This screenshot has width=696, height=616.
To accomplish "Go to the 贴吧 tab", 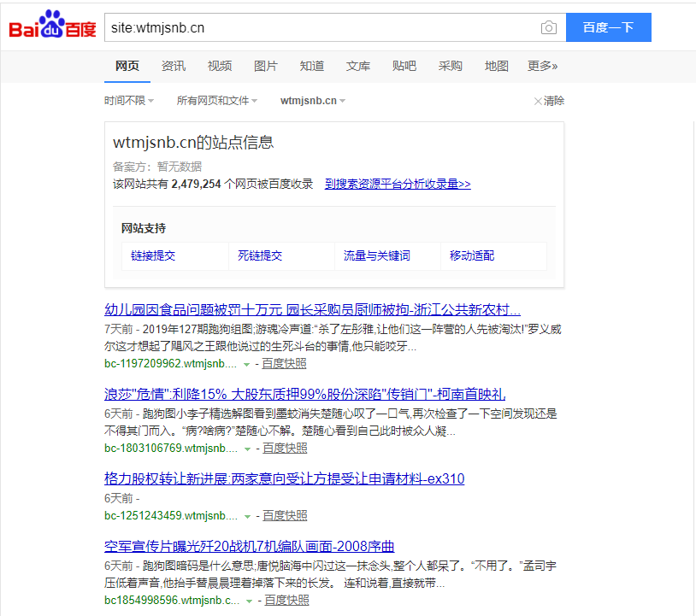I will pyautogui.click(x=404, y=66).
